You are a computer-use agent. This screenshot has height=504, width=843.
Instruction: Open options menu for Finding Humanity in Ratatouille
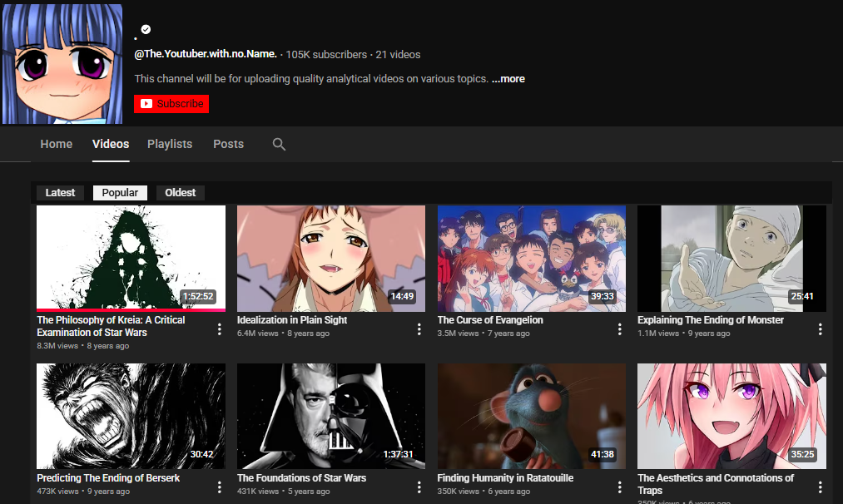coord(619,487)
